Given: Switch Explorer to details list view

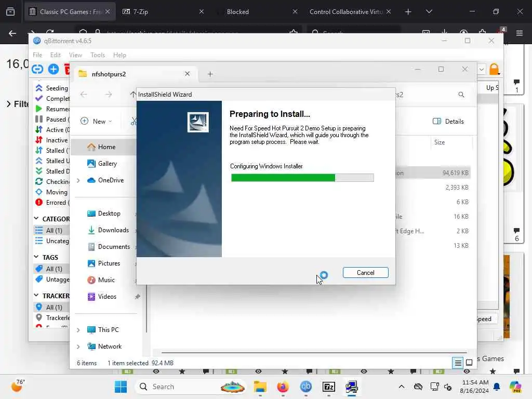Looking at the screenshot, I should point(458,363).
